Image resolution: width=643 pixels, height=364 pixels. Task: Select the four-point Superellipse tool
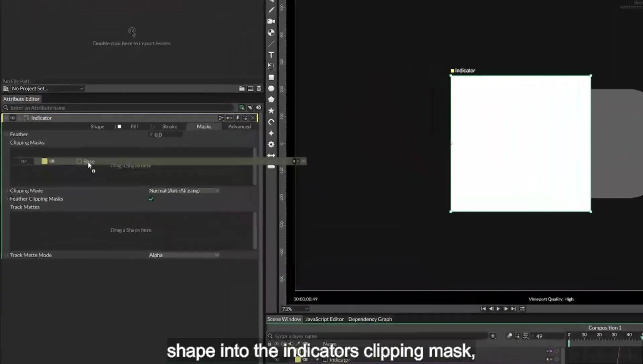(271, 133)
